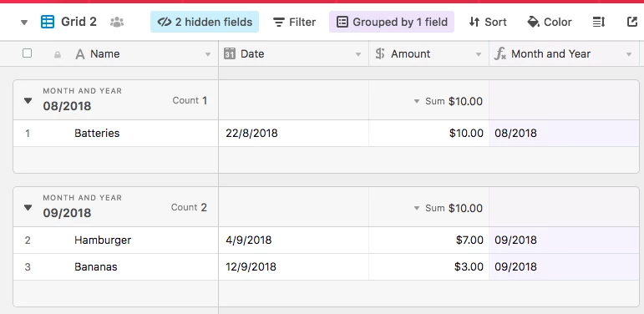Click the currency icon in Amount header

[380, 53]
